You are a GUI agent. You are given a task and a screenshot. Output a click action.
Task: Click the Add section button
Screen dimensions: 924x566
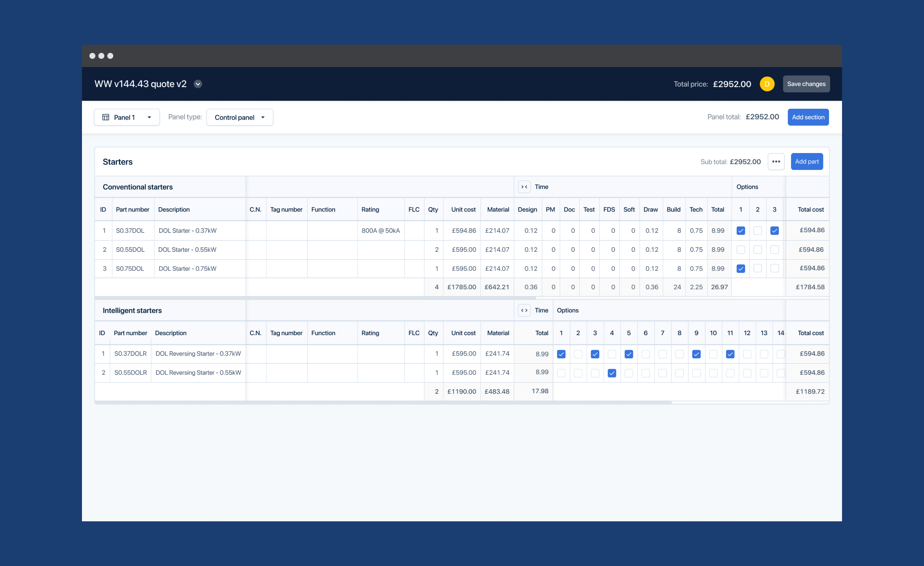808,117
